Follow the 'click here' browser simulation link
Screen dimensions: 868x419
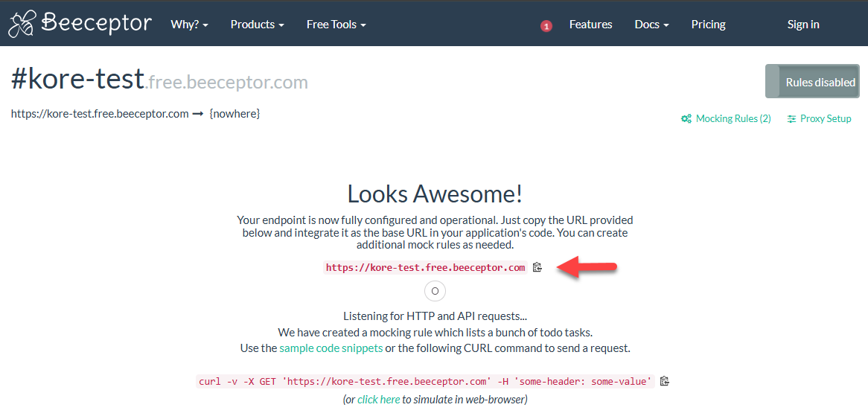click(378, 400)
